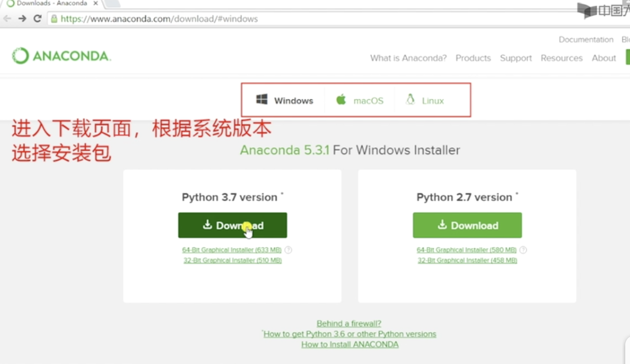Open the How to Install ANACONDA link
The width and height of the screenshot is (630, 364).
(x=350, y=345)
